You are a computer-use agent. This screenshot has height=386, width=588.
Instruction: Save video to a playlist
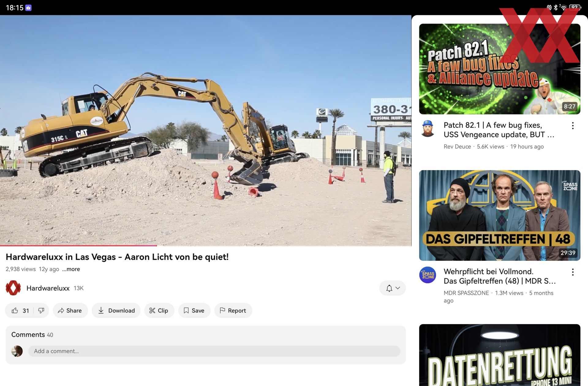click(x=194, y=310)
